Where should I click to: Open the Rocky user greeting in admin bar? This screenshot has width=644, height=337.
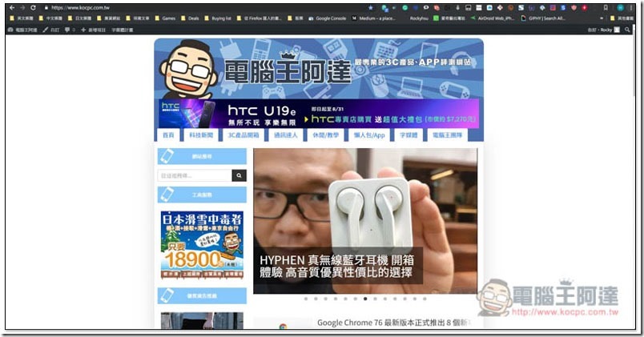603,30
